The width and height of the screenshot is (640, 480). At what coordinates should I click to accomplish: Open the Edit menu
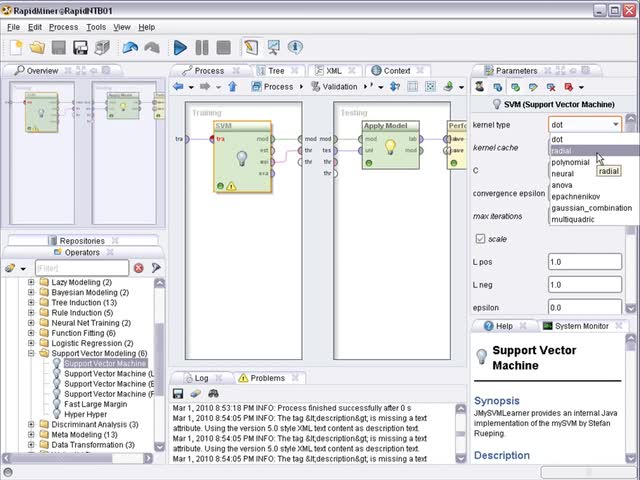coord(35,27)
